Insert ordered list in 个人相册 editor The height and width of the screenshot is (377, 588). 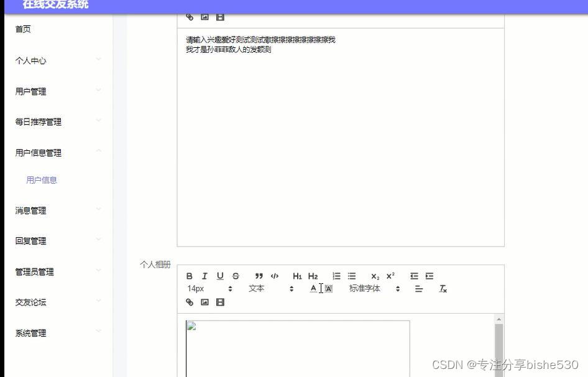point(336,276)
